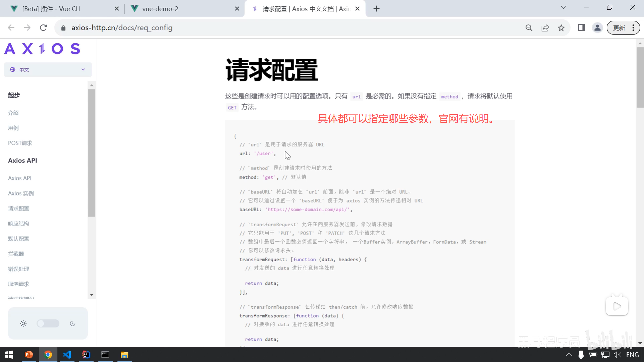Click the AXIOS logo
The image size is (644, 362).
42,49
